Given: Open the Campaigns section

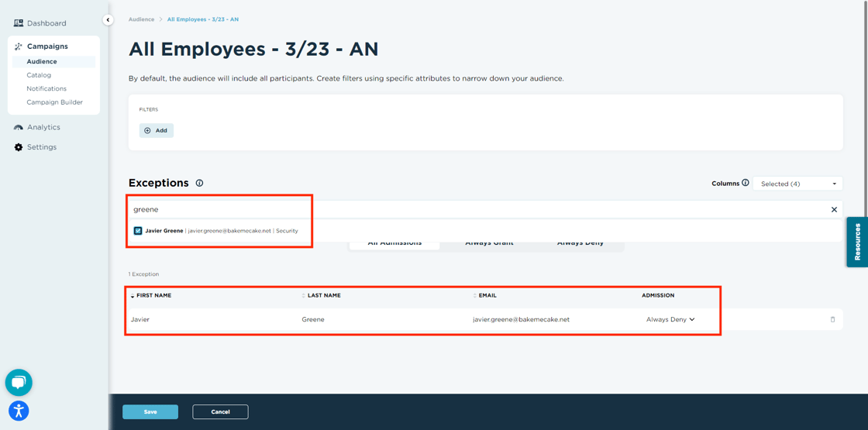Looking at the screenshot, I should 47,46.
